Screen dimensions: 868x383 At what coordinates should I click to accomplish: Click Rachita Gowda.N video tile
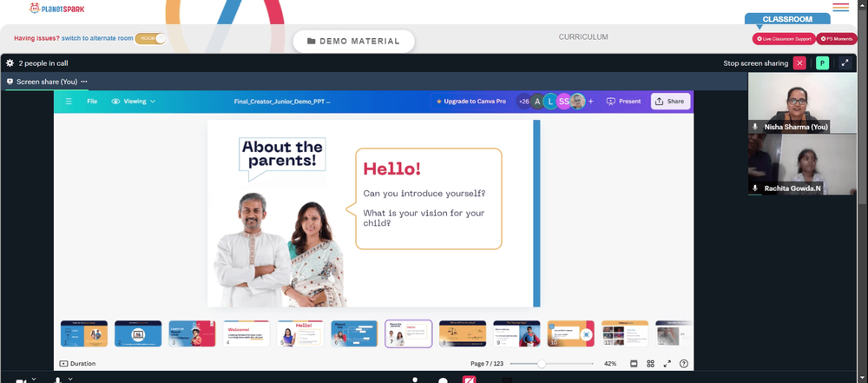coord(802,165)
